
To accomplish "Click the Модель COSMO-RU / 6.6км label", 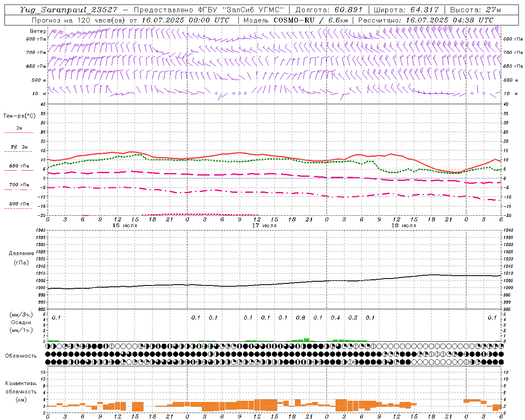I will click(x=296, y=20).
